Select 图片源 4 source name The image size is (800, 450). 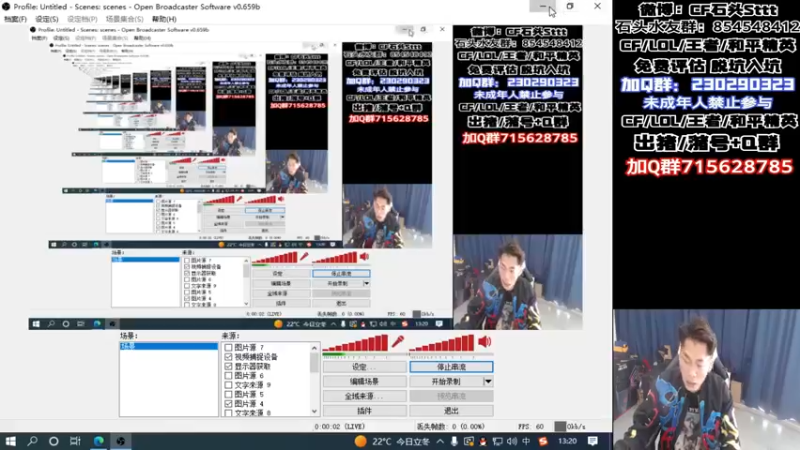249,404
